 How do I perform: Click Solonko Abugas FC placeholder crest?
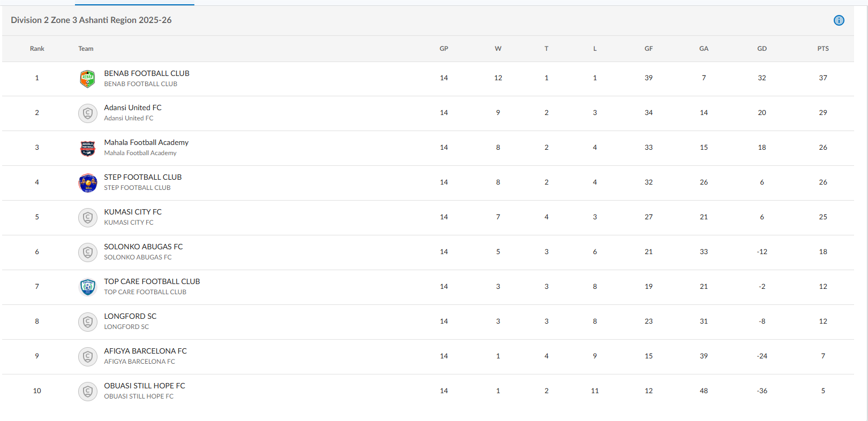pos(87,252)
